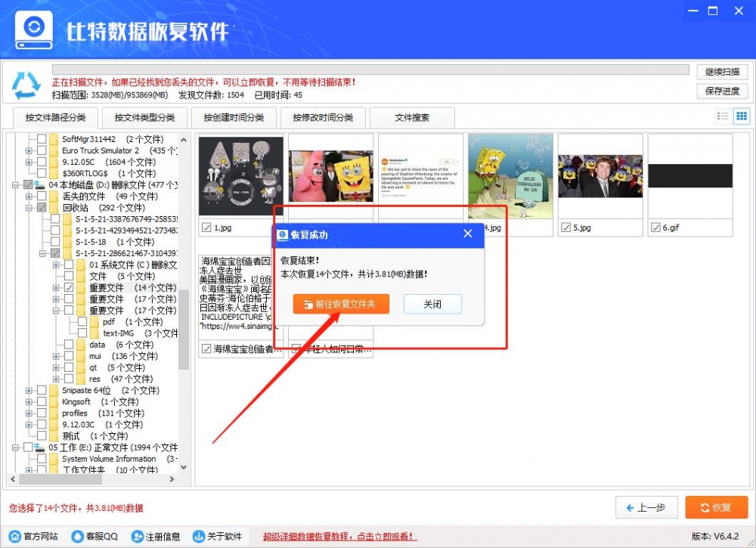
Task: Select the 1.jpg thumbnail image
Action: (241, 176)
